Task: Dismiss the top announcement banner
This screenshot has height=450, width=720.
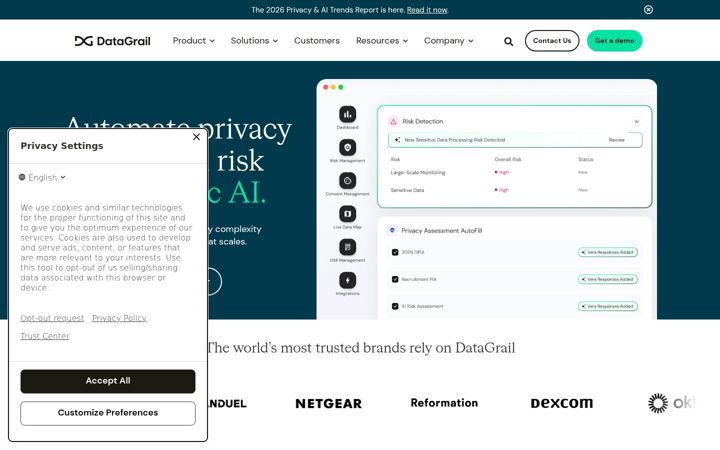Action: pyautogui.click(x=648, y=10)
